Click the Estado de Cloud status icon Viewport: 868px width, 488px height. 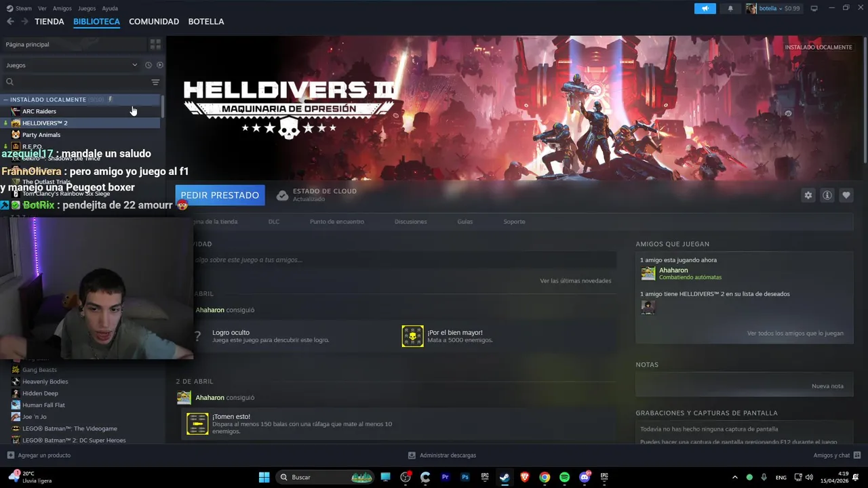point(283,195)
